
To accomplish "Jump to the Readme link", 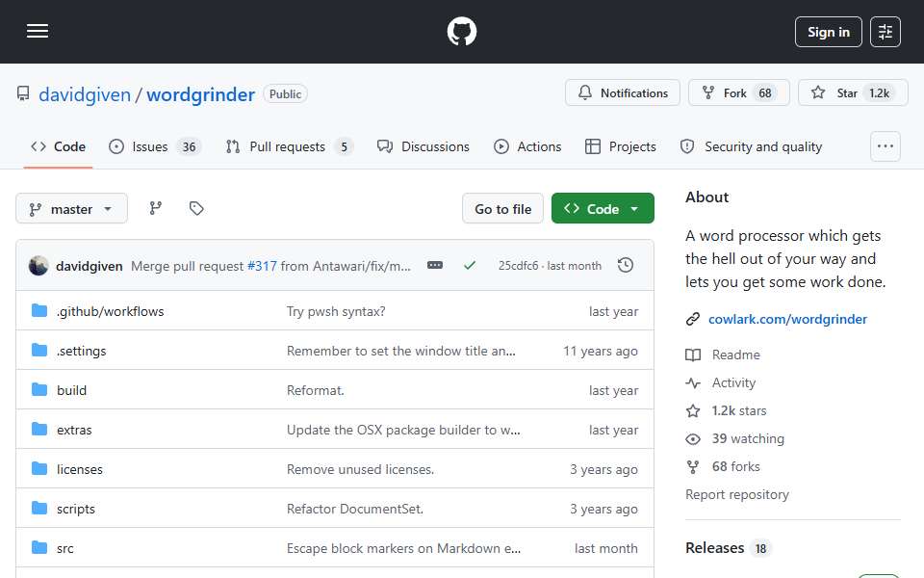I will tap(735, 355).
